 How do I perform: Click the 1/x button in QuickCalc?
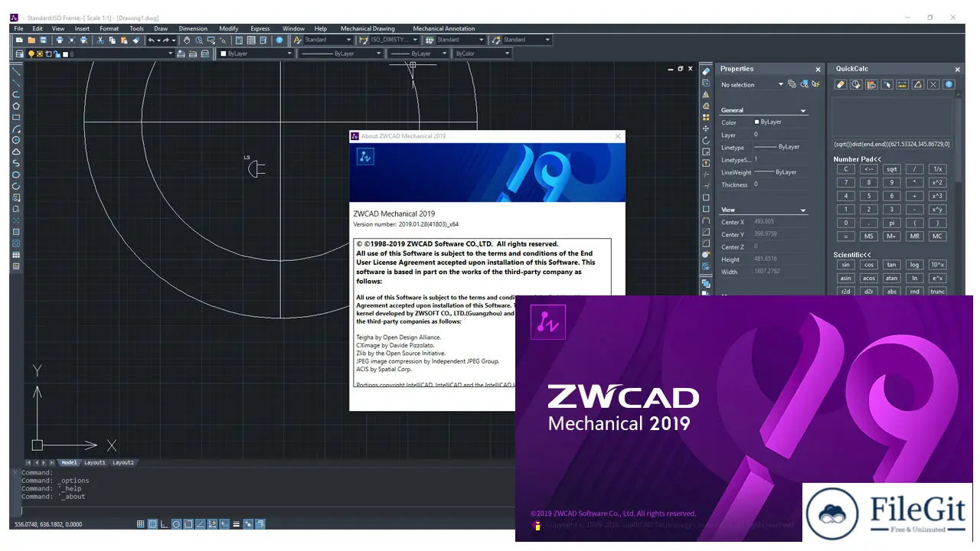coord(938,169)
